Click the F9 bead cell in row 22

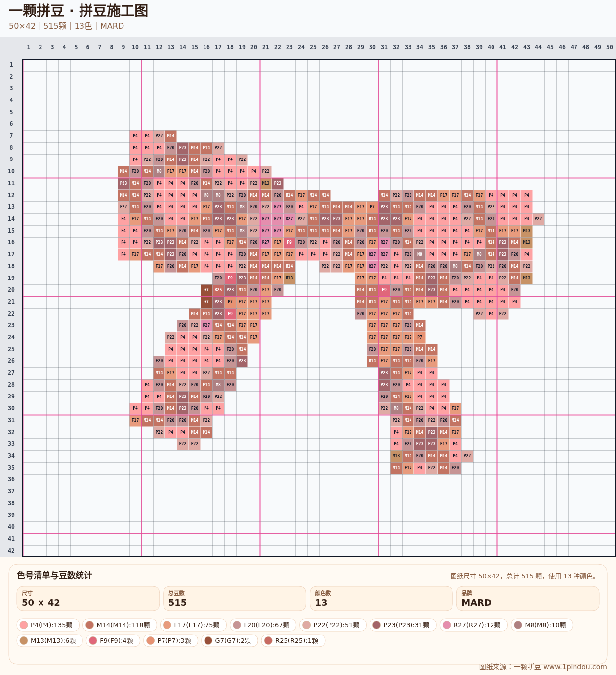(230, 314)
